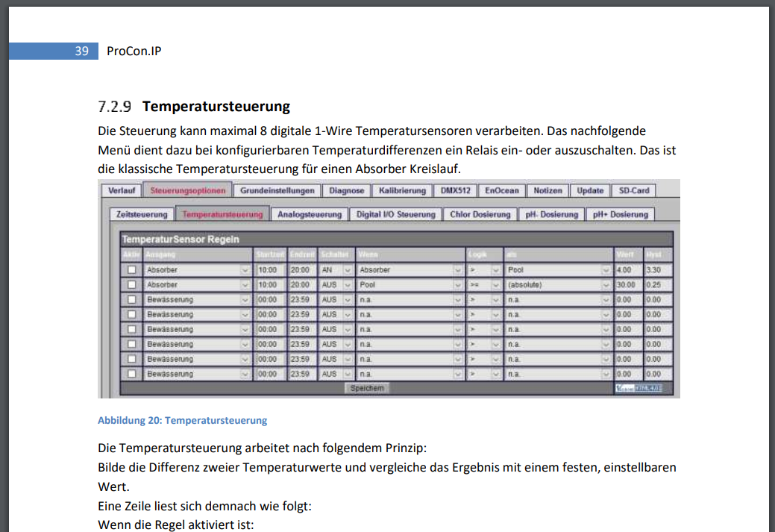
Task: Click the Speichern button
Action: 367,388
